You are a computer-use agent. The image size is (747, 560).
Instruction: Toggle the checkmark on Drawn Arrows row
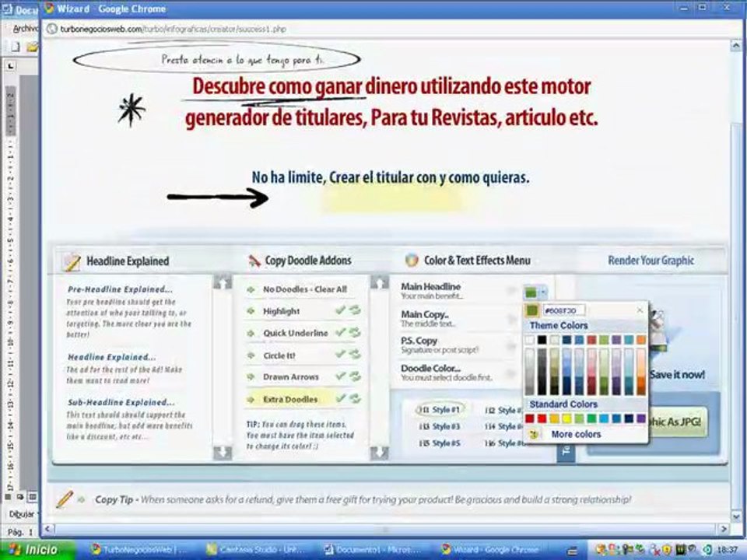[340, 376]
